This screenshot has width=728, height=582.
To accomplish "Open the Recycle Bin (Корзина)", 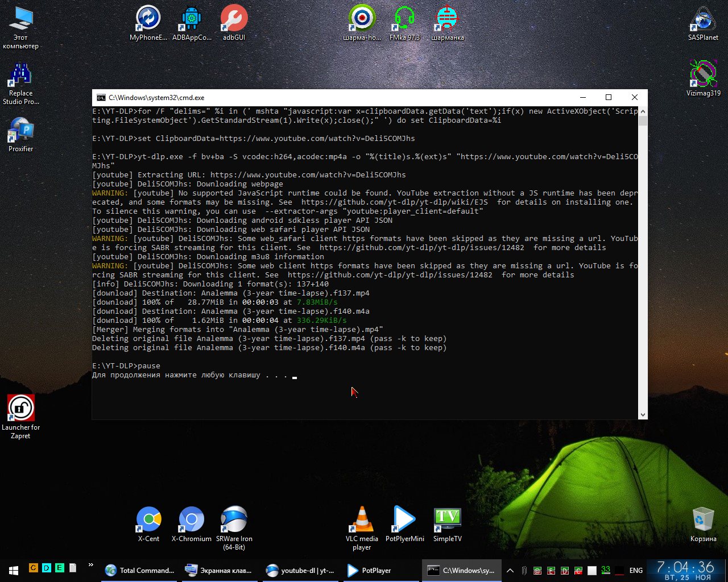I will pyautogui.click(x=703, y=520).
